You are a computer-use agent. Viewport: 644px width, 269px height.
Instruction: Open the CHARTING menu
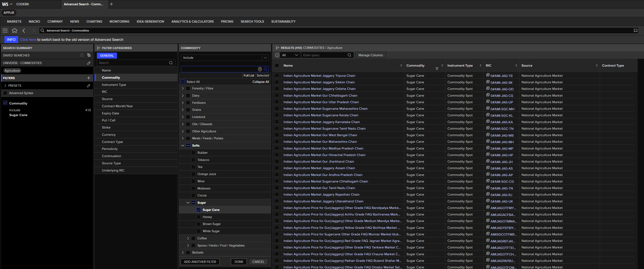point(94,22)
